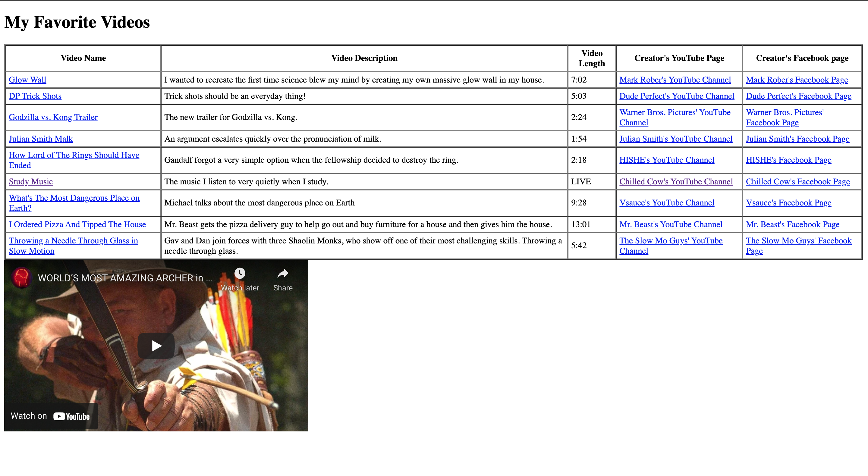Open Mr. Beast's Facebook Page link

click(793, 224)
